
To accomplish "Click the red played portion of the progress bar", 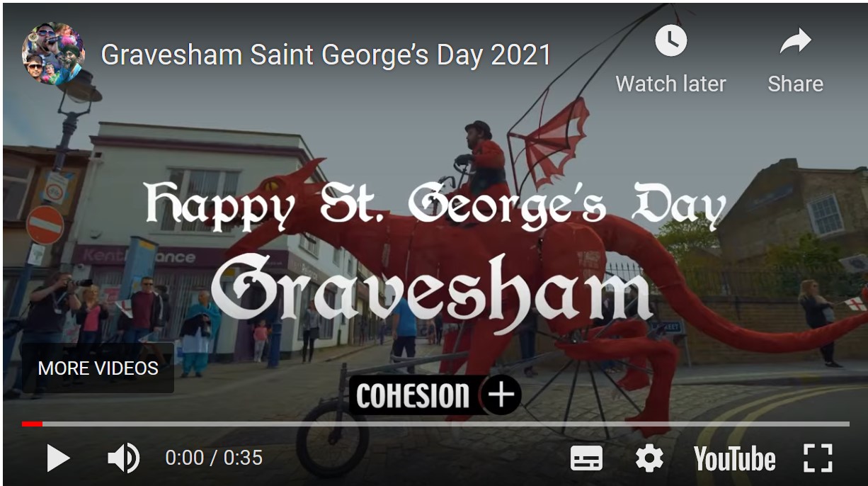I will click(x=32, y=424).
